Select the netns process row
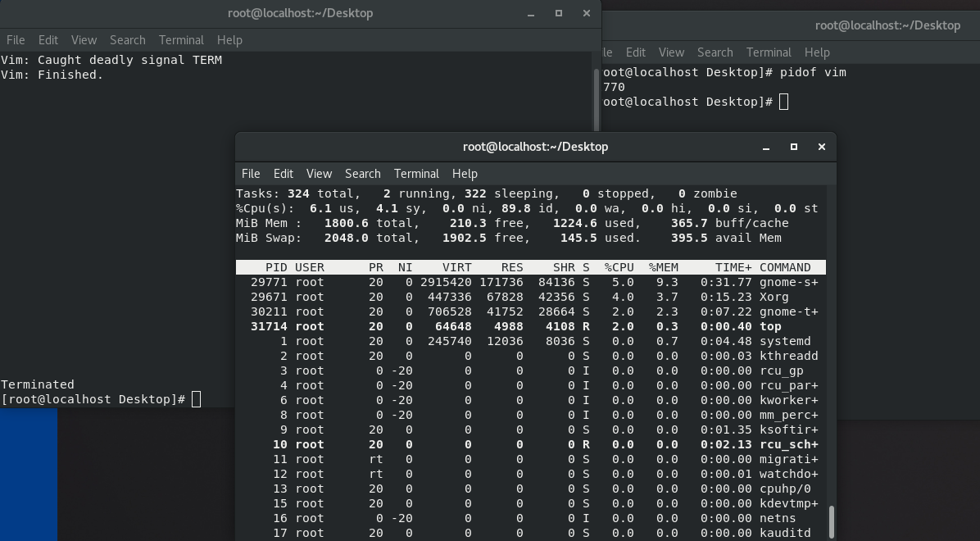The width and height of the screenshot is (980, 541). coord(531,519)
